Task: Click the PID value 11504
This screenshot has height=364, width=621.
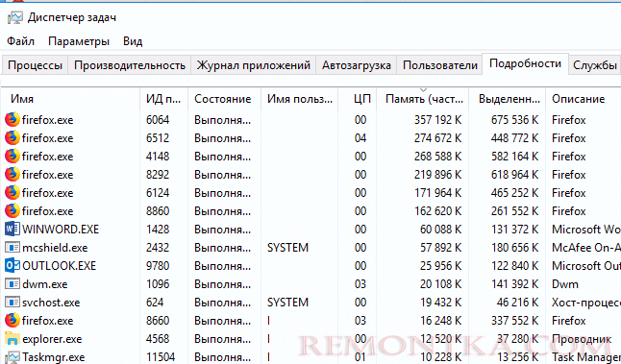Action: coord(161,357)
